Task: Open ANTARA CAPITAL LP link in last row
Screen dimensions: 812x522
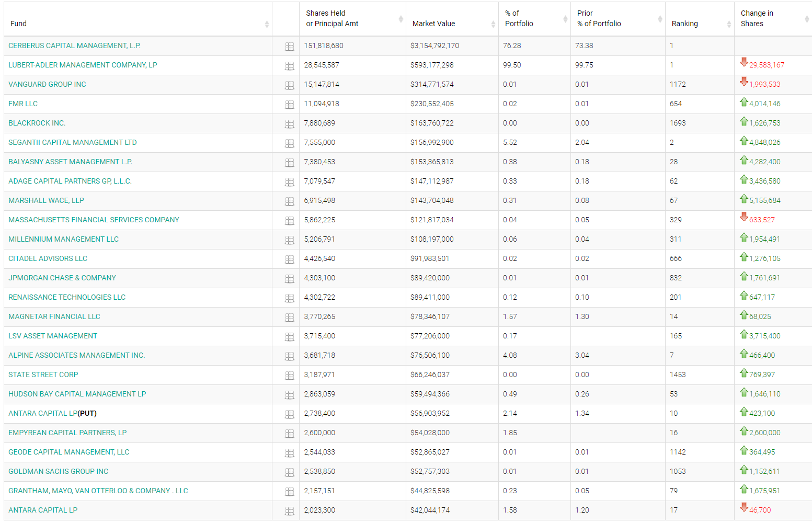Action: (43, 510)
